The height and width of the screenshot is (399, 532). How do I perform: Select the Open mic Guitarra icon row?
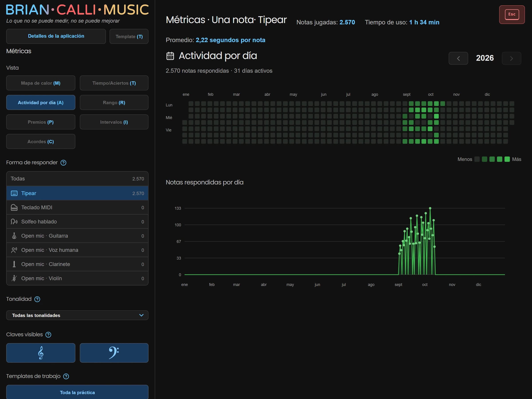77,236
